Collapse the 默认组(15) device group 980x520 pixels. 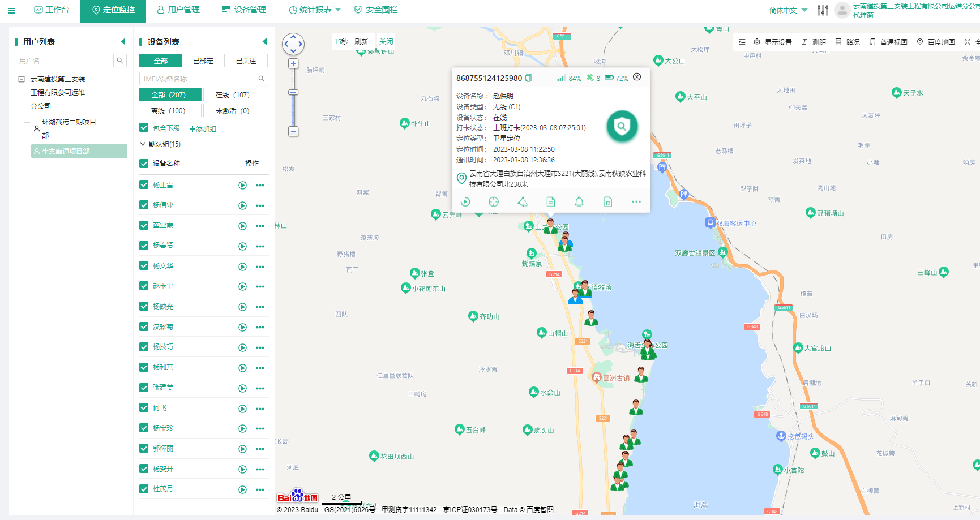tap(143, 144)
